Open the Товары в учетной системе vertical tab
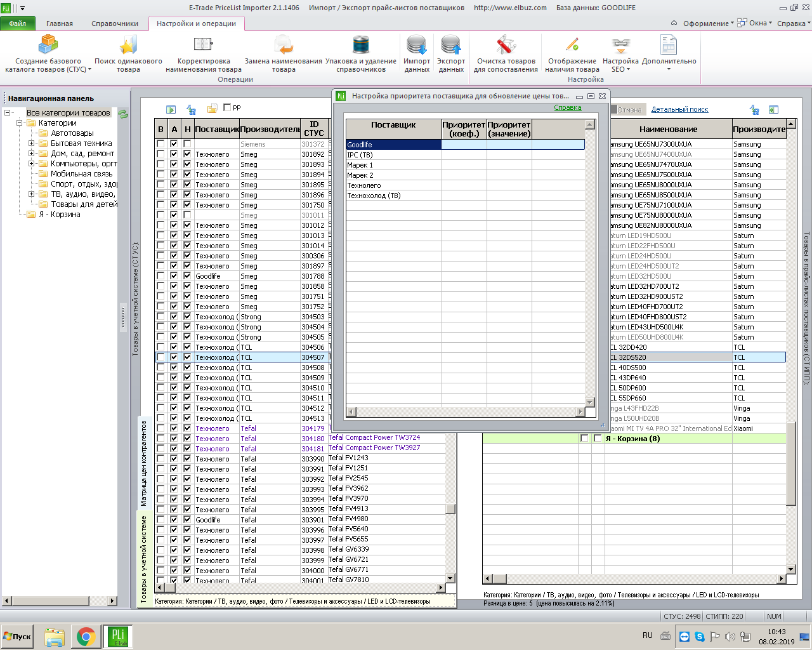 tap(143, 559)
